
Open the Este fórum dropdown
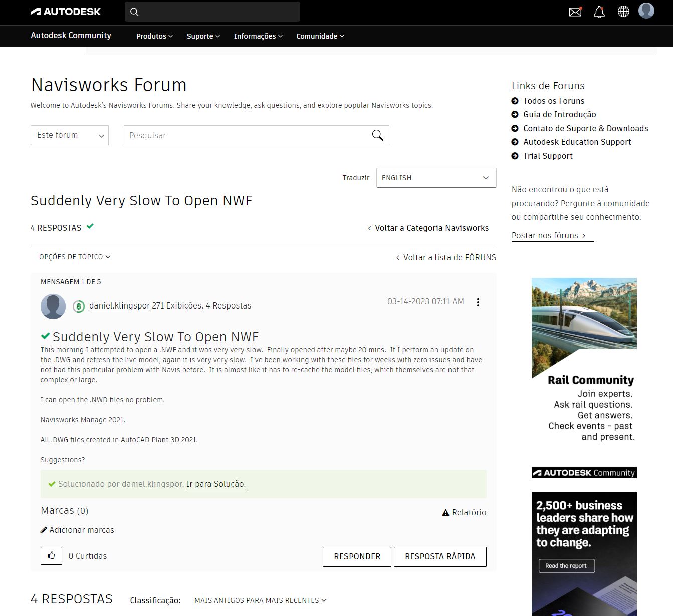(69, 135)
